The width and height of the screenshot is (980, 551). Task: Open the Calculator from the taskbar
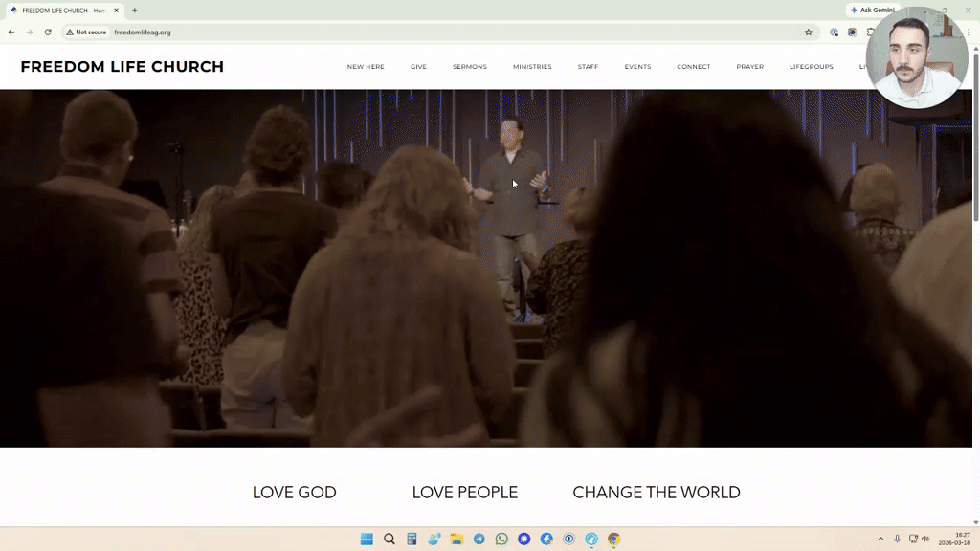[x=412, y=540]
